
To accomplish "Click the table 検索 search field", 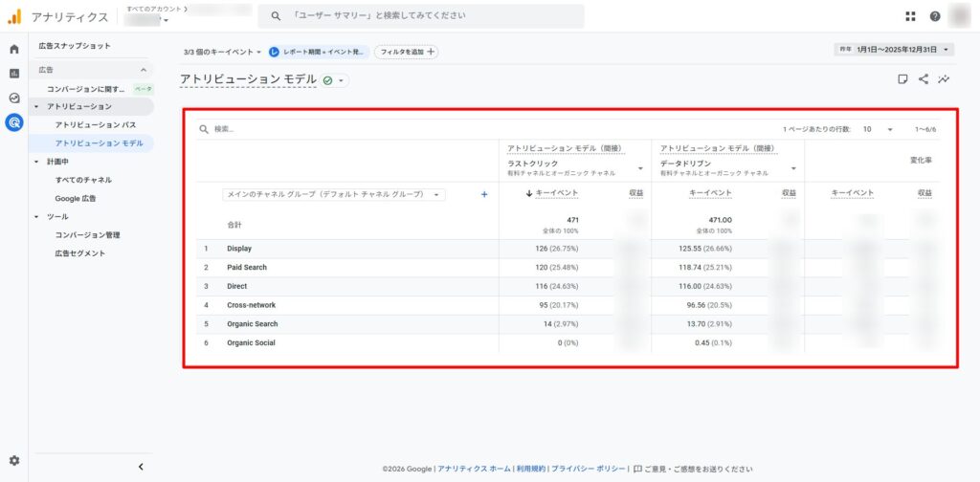I will [287, 129].
